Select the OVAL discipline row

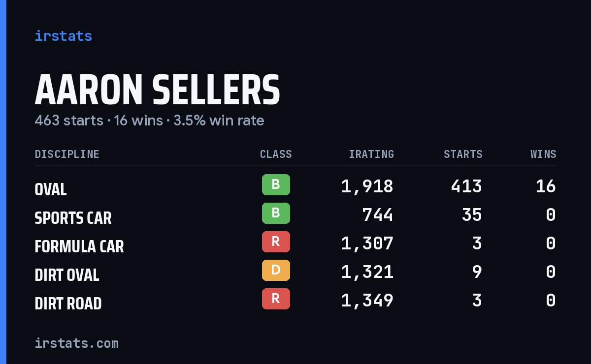[x=295, y=186]
